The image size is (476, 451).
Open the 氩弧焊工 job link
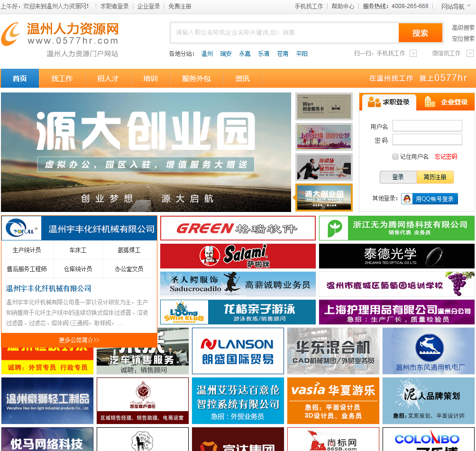129,250
